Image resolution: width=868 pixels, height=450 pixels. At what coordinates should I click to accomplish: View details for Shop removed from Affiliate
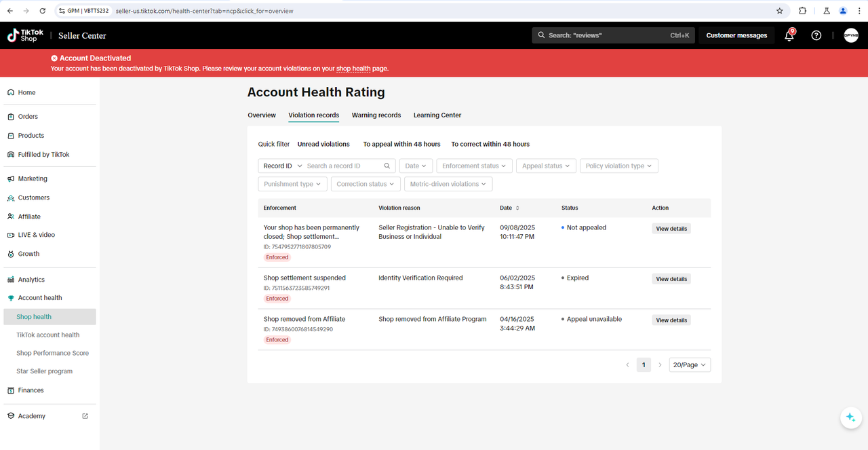point(671,320)
